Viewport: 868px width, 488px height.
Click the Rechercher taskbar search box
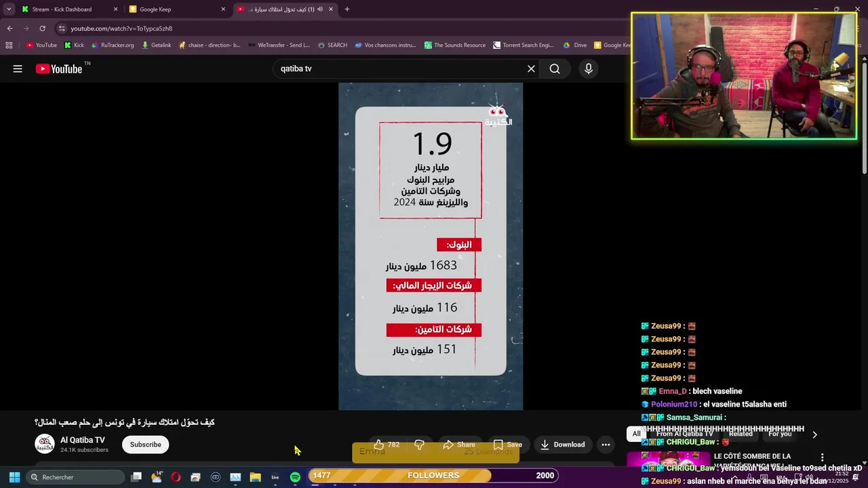pyautogui.click(x=75, y=477)
